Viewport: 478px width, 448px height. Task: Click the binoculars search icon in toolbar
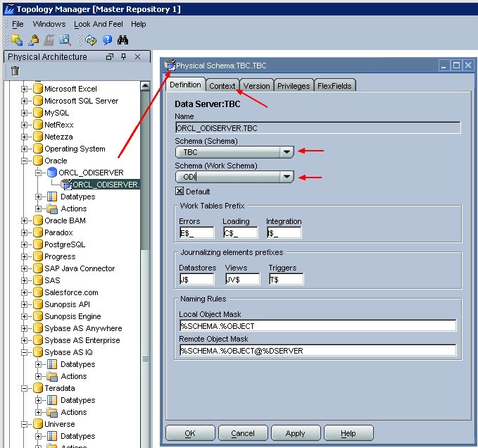[123, 40]
